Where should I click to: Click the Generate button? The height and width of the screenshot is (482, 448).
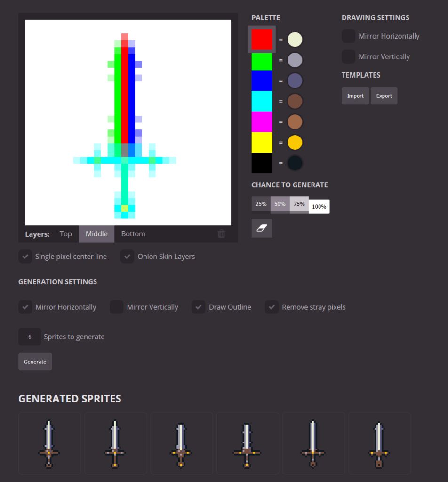(x=35, y=361)
